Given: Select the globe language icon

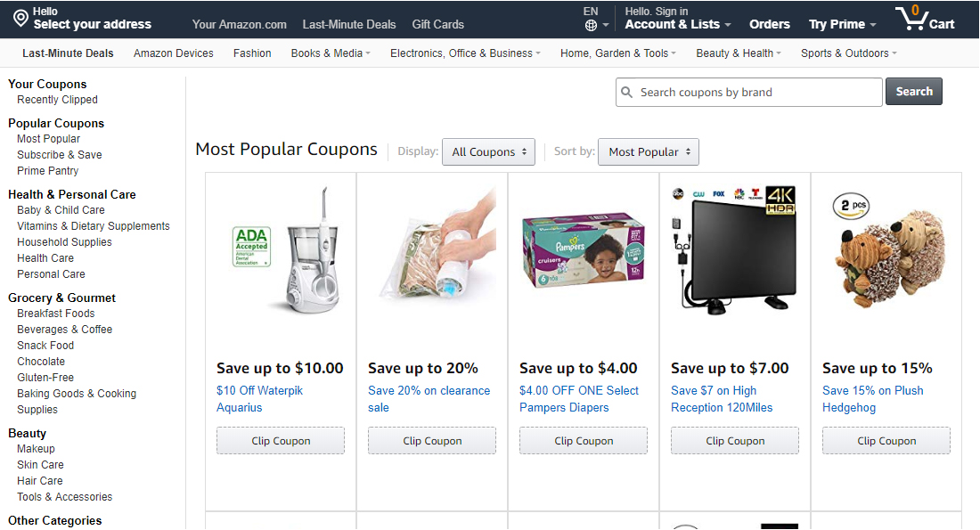Looking at the screenshot, I should 591,26.
